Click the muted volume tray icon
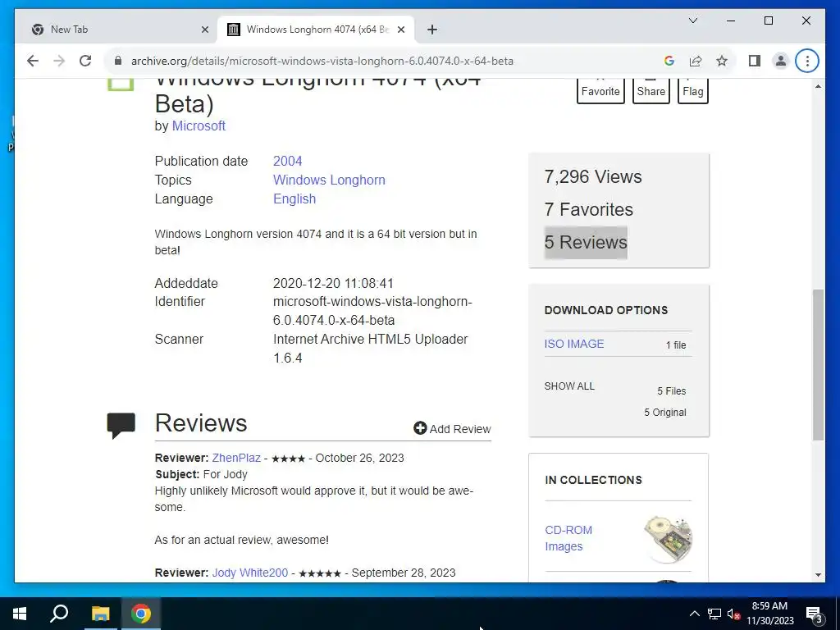 (733, 614)
